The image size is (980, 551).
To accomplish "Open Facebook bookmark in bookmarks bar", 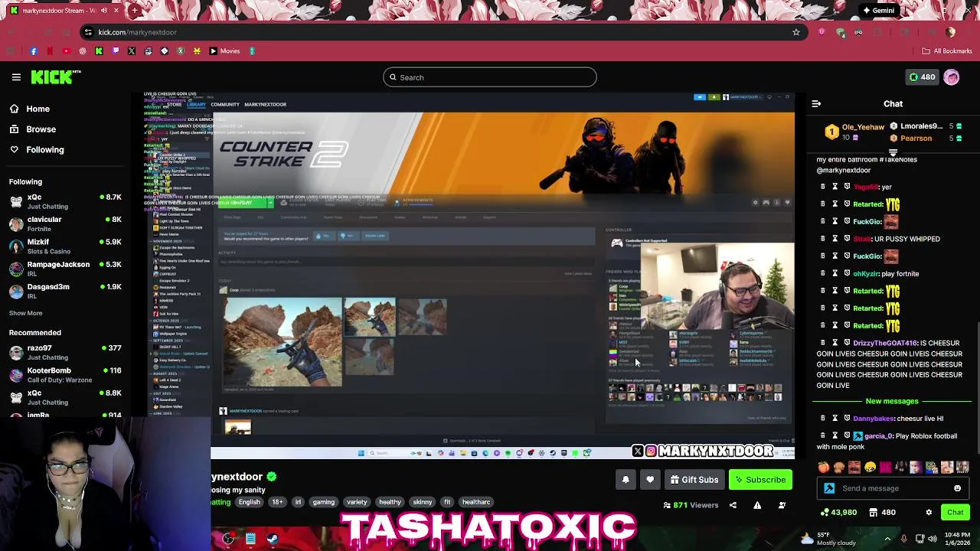I will click(x=34, y=51).
